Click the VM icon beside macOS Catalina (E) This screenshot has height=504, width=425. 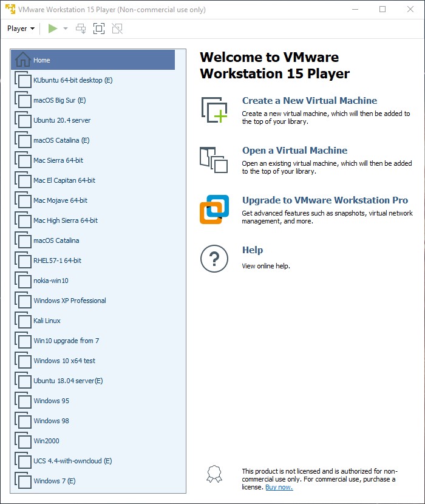pyautogui.click(x=23, y=140)
